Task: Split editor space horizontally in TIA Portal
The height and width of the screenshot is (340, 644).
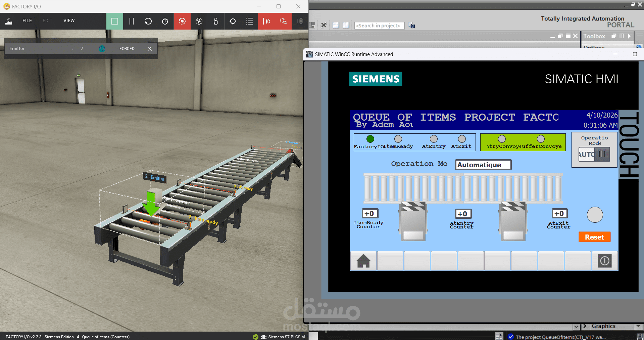Action: pyautogui.click(x=336, y=25)
